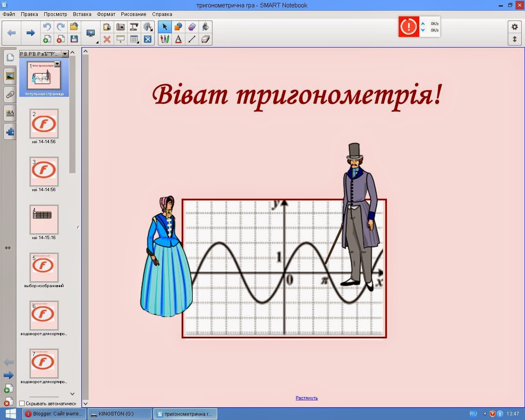Select page 5 выбор изображений thumbnail
The width and height of the screenshot is (525, 420).
44,267
